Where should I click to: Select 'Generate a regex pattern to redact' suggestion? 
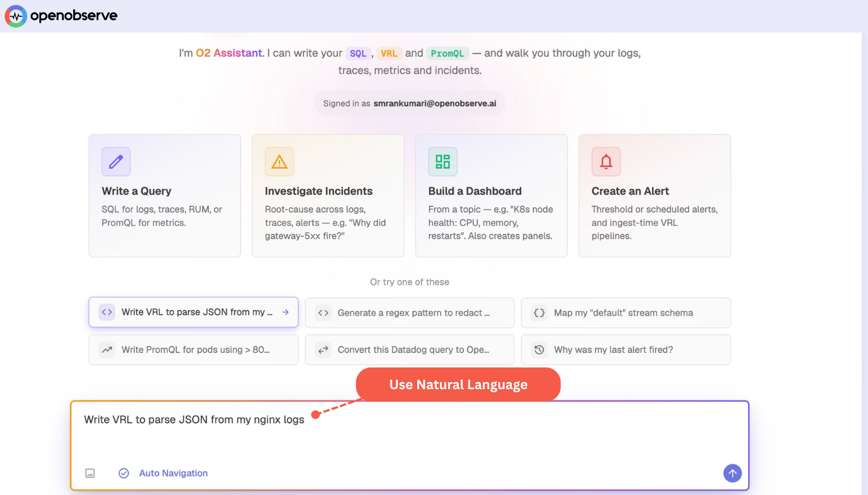pyautogui.click(x=410, y=313)
